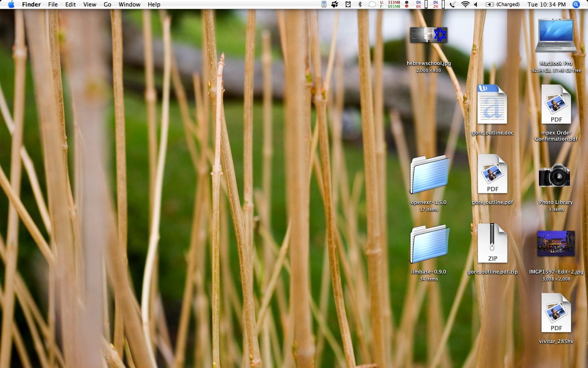
Task: Click the gore_outline.doc file name label
Action: (492, 133)
